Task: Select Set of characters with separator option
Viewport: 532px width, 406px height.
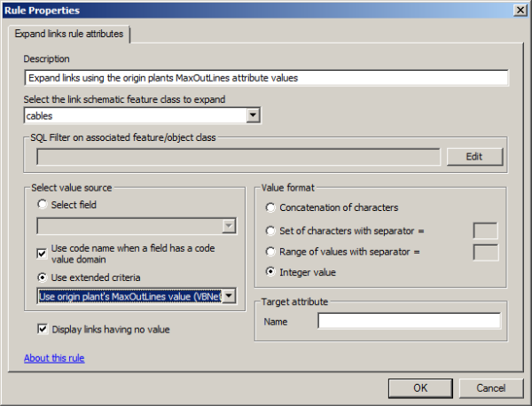Action: (270, 230)
